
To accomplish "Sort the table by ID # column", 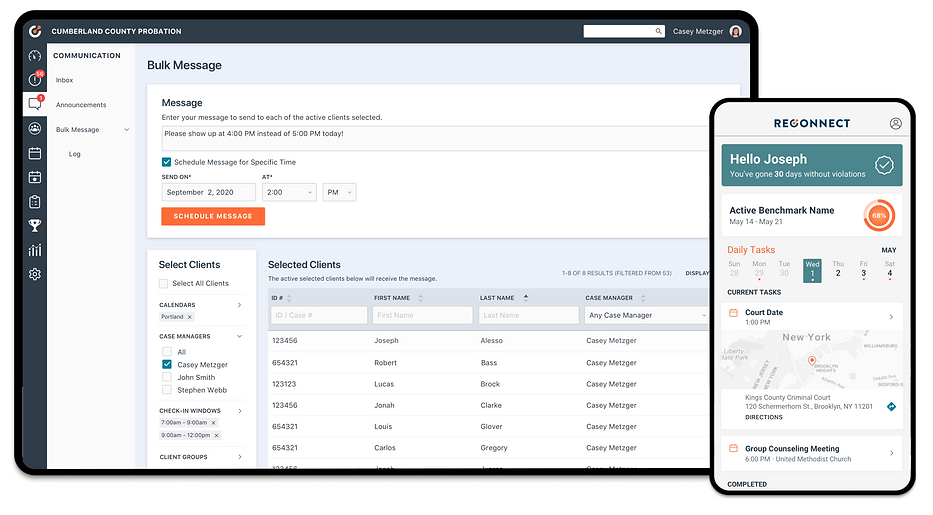I will pyautogui.click(x=289, y=298).
